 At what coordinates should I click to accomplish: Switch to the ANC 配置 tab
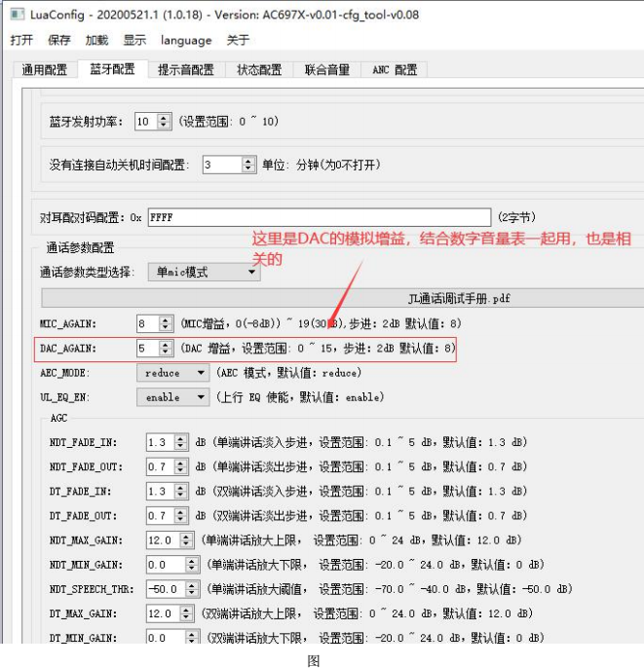395,69
